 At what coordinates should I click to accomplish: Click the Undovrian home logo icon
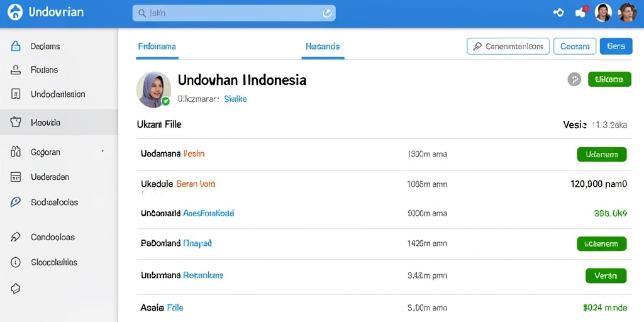tap(15, 13)
